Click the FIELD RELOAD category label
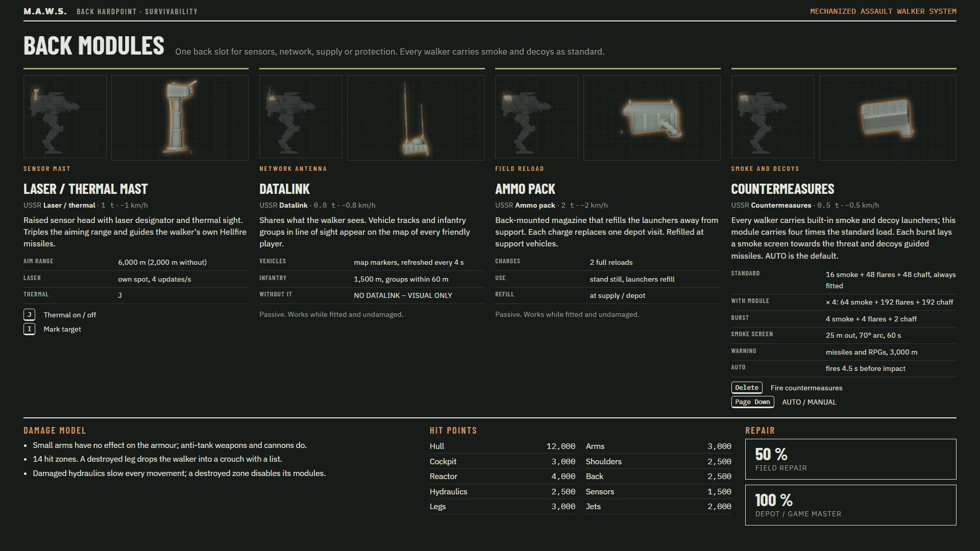Screen dimensions: 980x551 [520, 169]
